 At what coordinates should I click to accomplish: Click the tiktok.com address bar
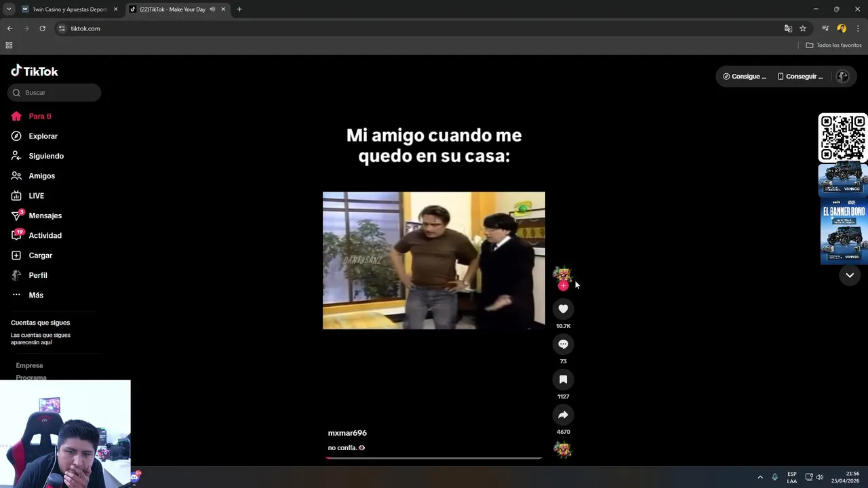[x=420, y=28]
